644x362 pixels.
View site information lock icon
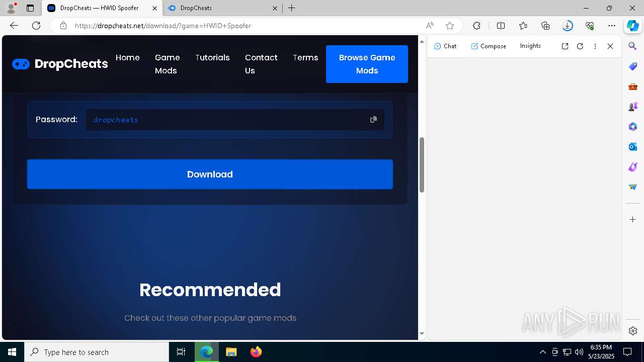(x=63, y=26)
